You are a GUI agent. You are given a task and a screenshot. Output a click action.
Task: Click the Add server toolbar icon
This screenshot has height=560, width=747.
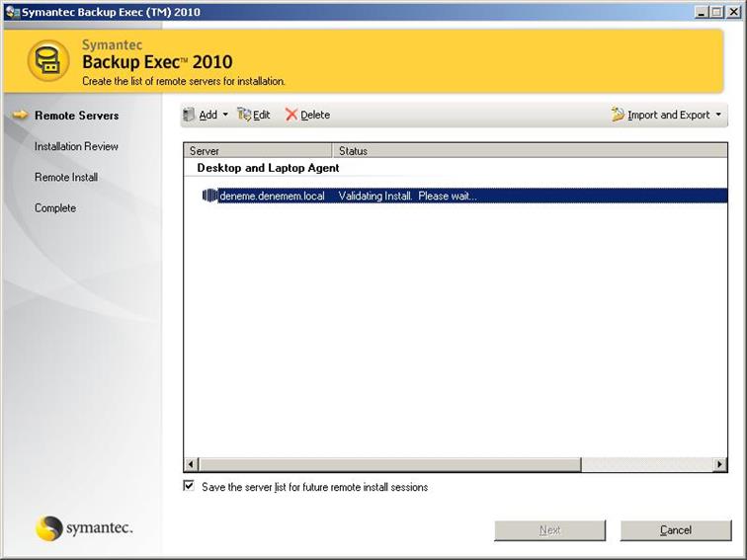tap(189, 115)
